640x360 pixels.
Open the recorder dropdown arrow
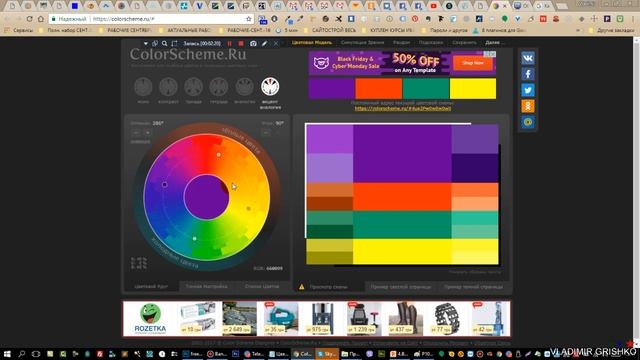click(x=146, y=43)
